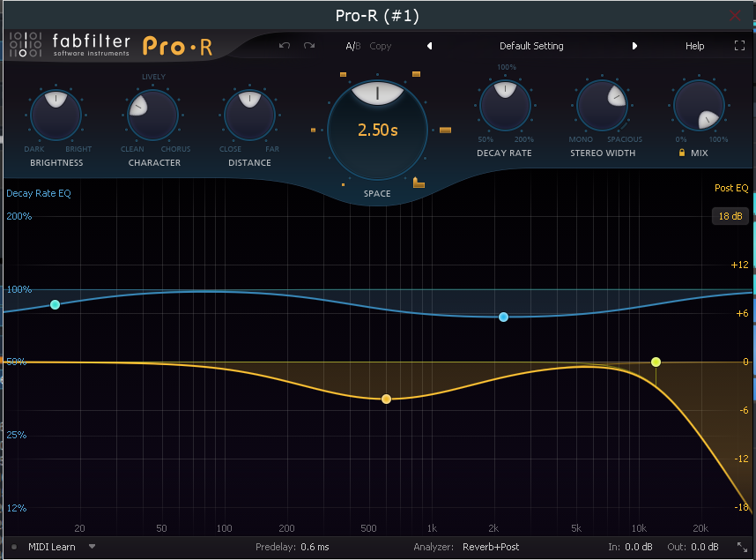Image resolution: width=756 pixels, height=560 pixels.
Task: Select the yellow Post EQ band dot near 600 Hz
Action: click(x=386, y=399)
